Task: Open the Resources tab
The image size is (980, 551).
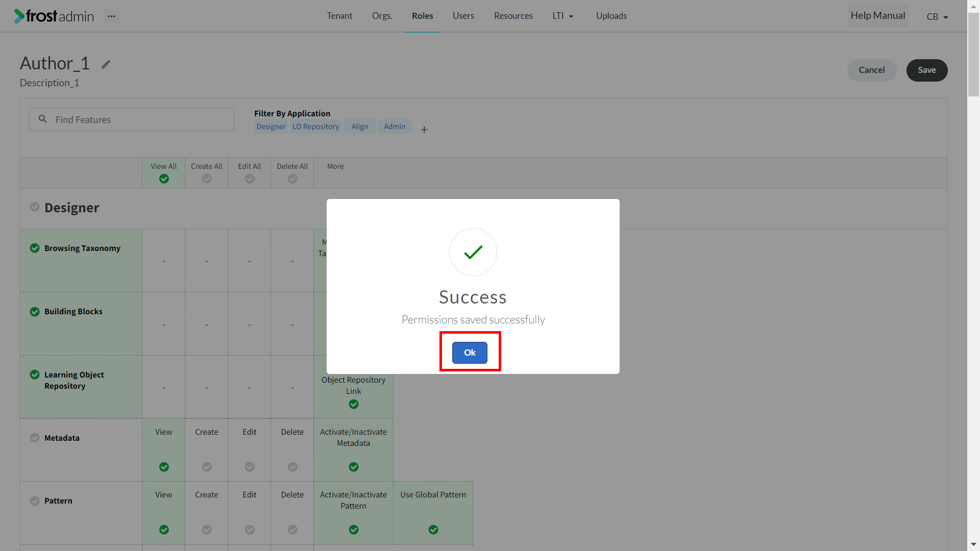Action: pos(513,16)
